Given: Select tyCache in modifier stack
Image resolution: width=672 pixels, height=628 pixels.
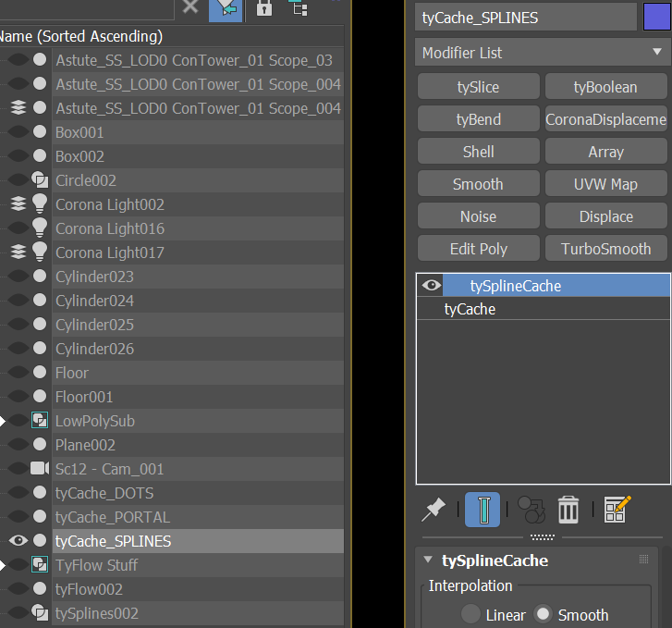Looking at the screenshot, I should [544, 309].
